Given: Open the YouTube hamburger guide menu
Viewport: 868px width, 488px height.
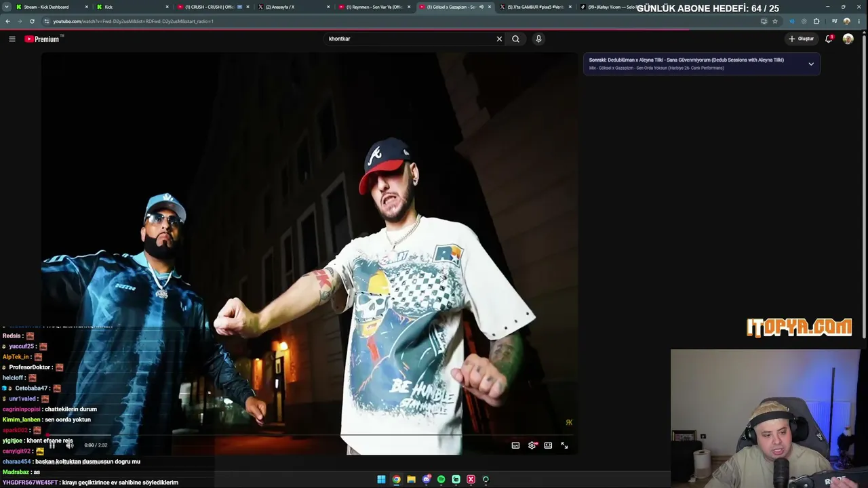Looking at the screenshot, I should 12,39.
